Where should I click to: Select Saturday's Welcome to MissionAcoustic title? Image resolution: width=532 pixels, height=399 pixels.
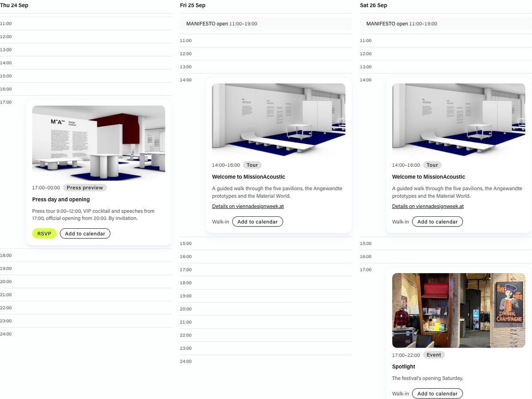[428, 177]
